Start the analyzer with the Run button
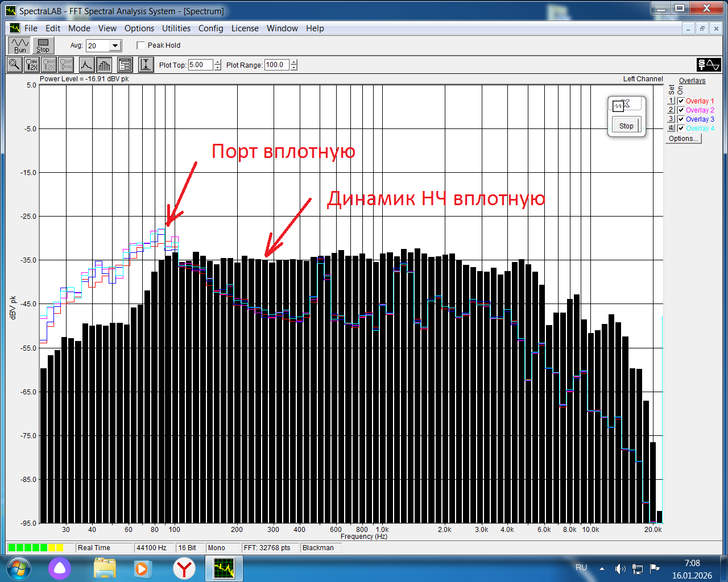728x582 pixels. click(20, 45)
